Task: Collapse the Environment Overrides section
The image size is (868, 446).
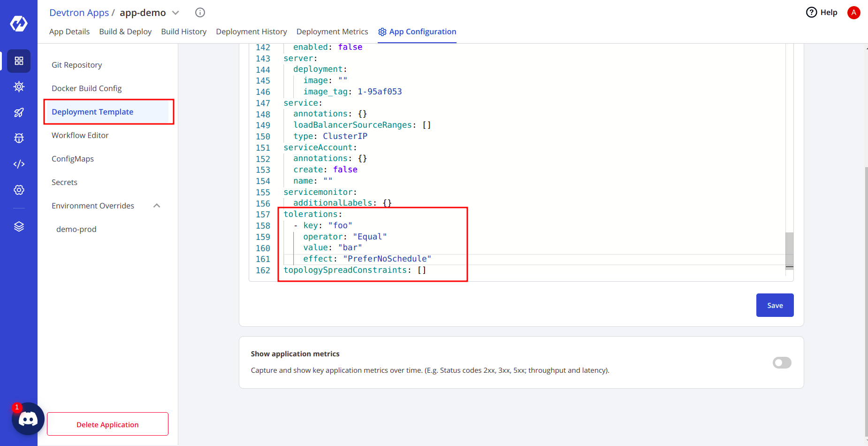Action: coord(157,206)
